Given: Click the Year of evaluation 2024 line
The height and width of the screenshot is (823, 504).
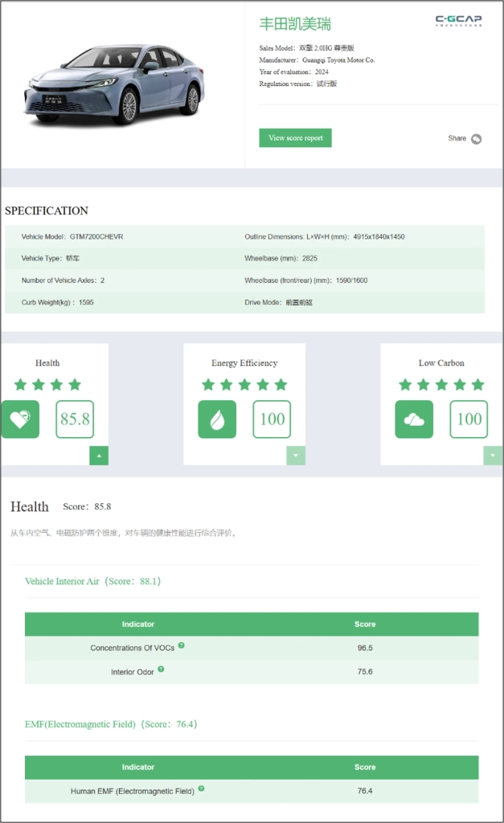Looking at the screenshot, I should coord(294,72).
